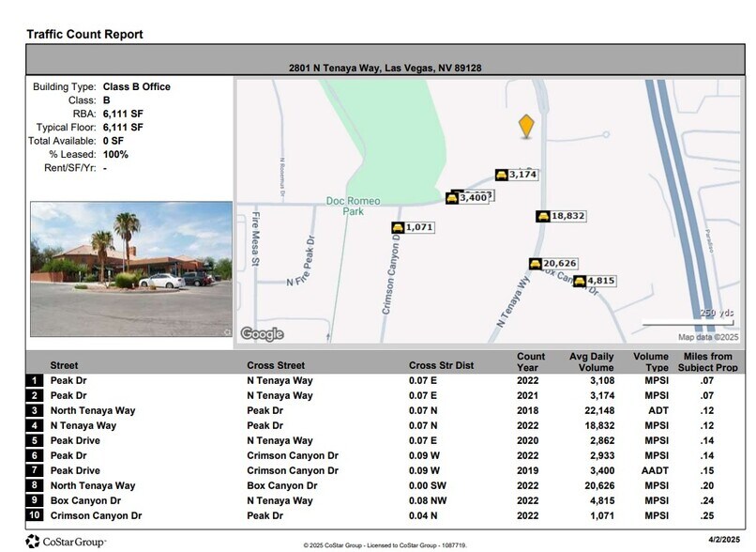This screenshot has width=756, height=552.
Task: Click the Google logo on the map
Action: [x=264, y=331]
